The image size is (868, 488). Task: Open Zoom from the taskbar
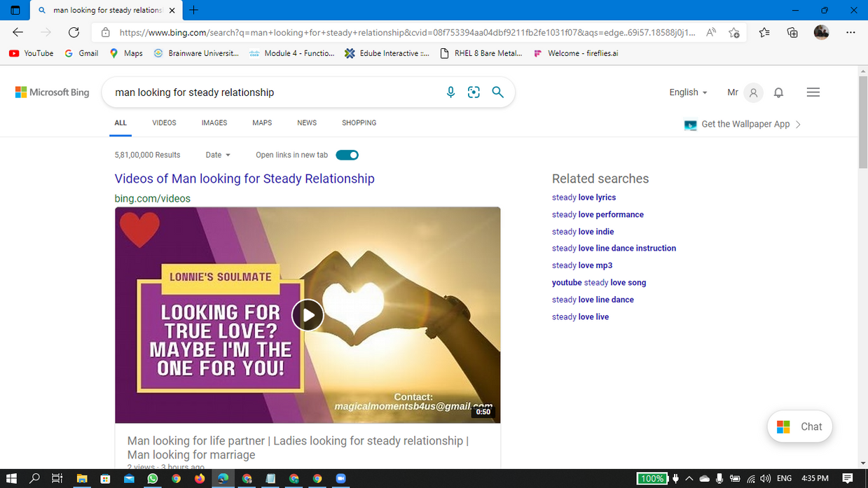(x=341, y=479)
